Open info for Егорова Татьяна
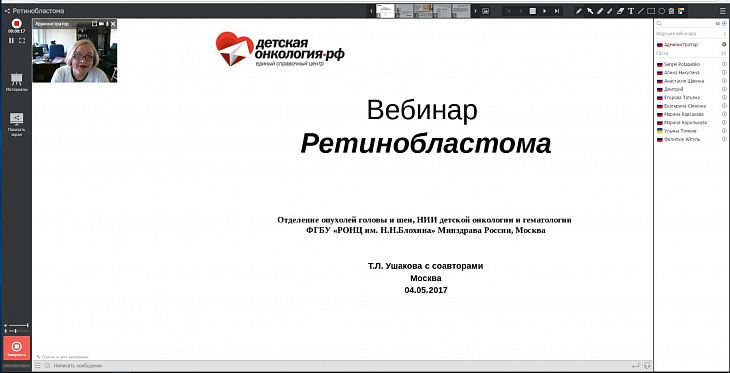Screen dimensions: 730x373 [724, 97]
